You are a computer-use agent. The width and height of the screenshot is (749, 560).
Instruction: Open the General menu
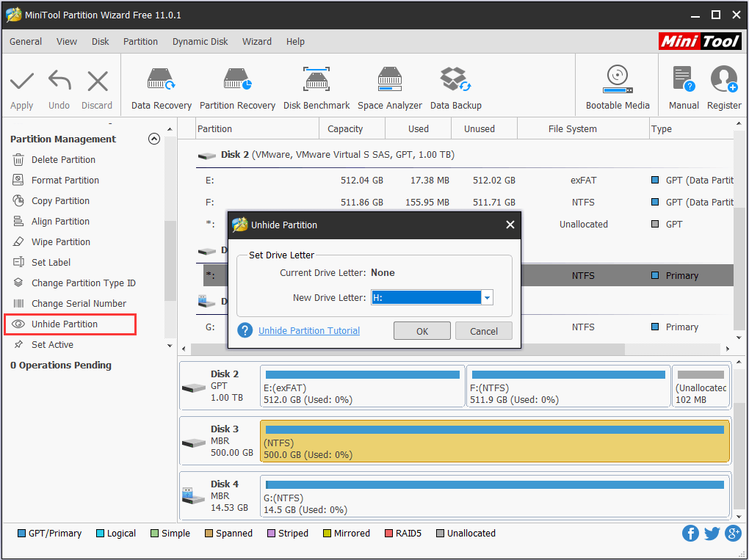click(x=26, y=42)
